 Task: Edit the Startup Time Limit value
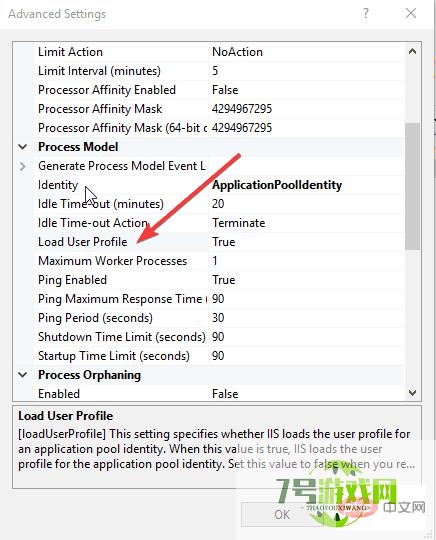pyautogui.click(x=306, y=356)
